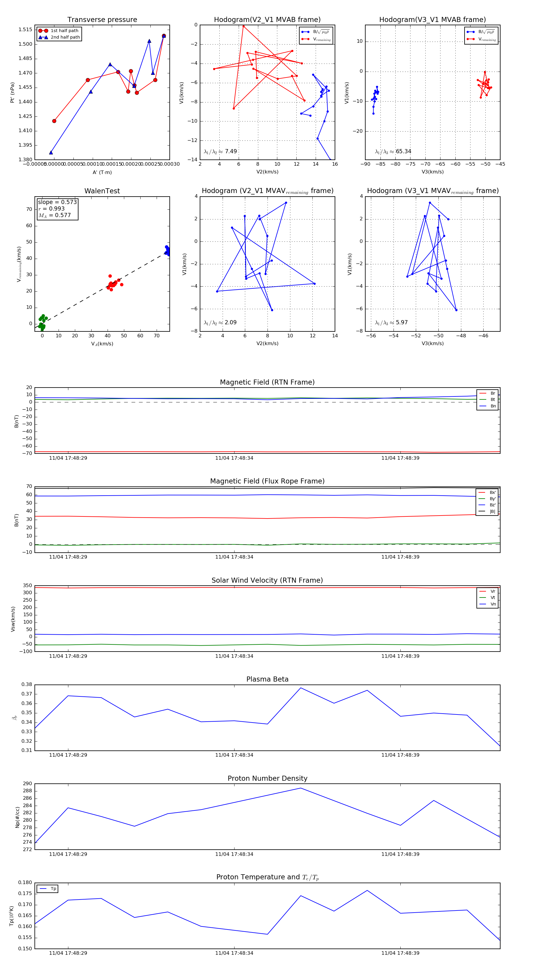
Task: Click the 'WalenTest' plot title
Action: (102, 191)
